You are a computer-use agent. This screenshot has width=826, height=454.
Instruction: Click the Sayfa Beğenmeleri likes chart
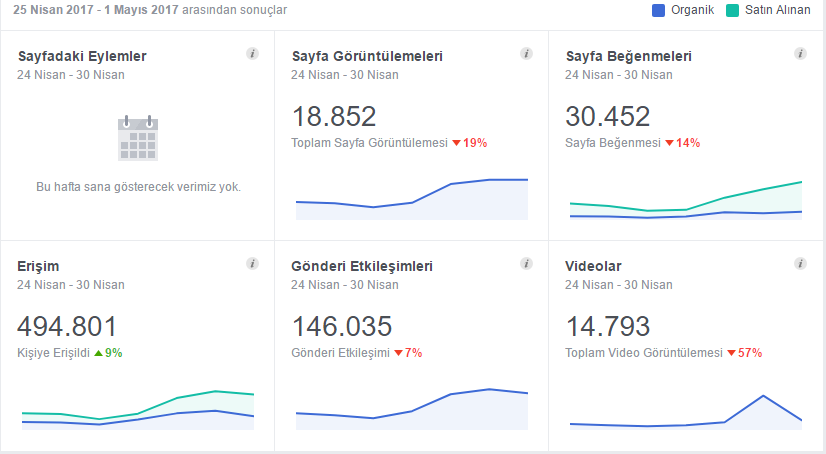pyautogui.click(x=686, y=200)
